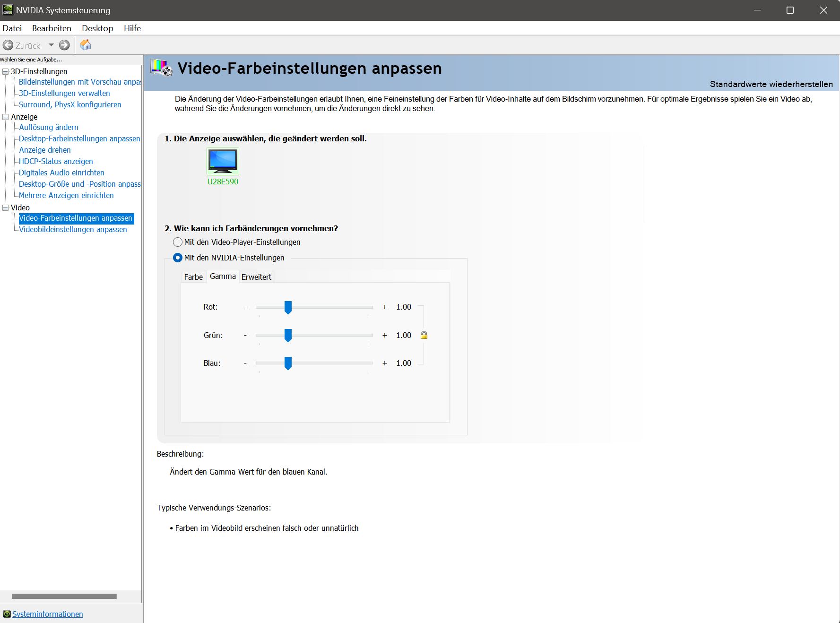Screen dimensions: 840x623
Task: Maximize the NVIDIA Systemsteuerung window
Action: (790, 10)
